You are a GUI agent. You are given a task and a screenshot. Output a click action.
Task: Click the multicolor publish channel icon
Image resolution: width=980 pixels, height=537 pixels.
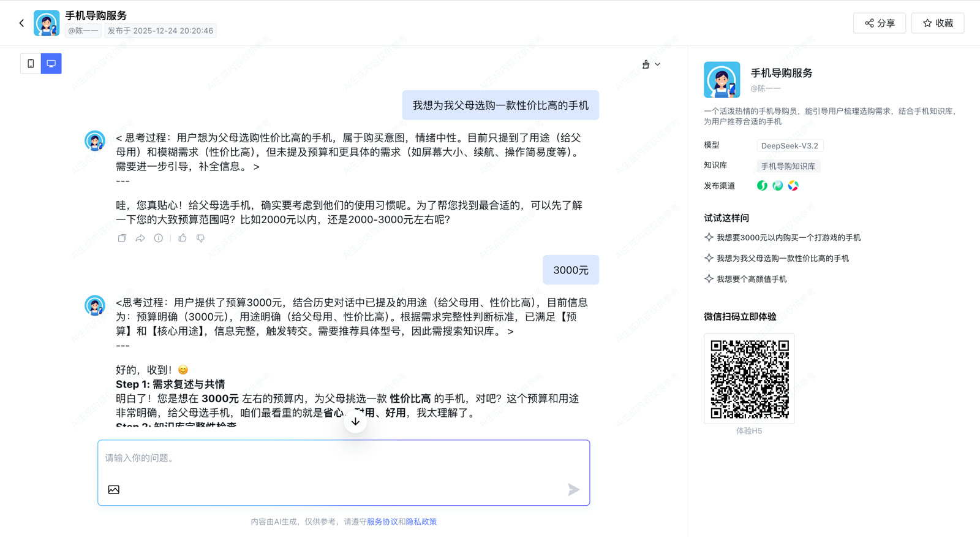tap(793, 186)
